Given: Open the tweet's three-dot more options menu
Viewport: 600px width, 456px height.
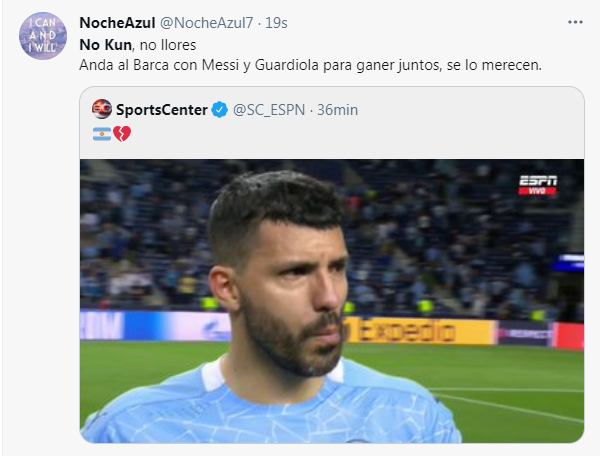Looking at the screenshot, I should (575, 22).
